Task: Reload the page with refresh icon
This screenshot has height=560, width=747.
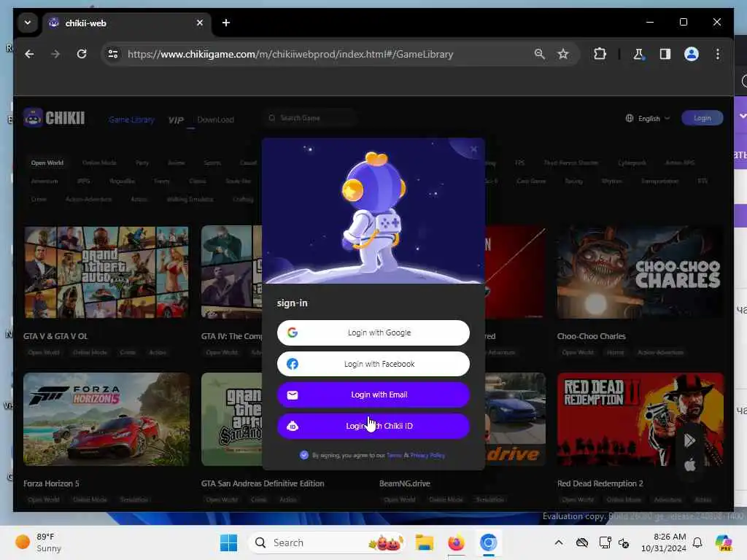Action: [82, 54]
